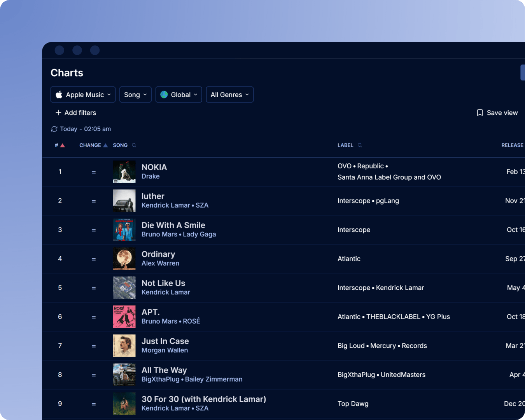The image size is (525, 420).
Task: Expand the All Genres dropdown
Action: tap(229, 94)
